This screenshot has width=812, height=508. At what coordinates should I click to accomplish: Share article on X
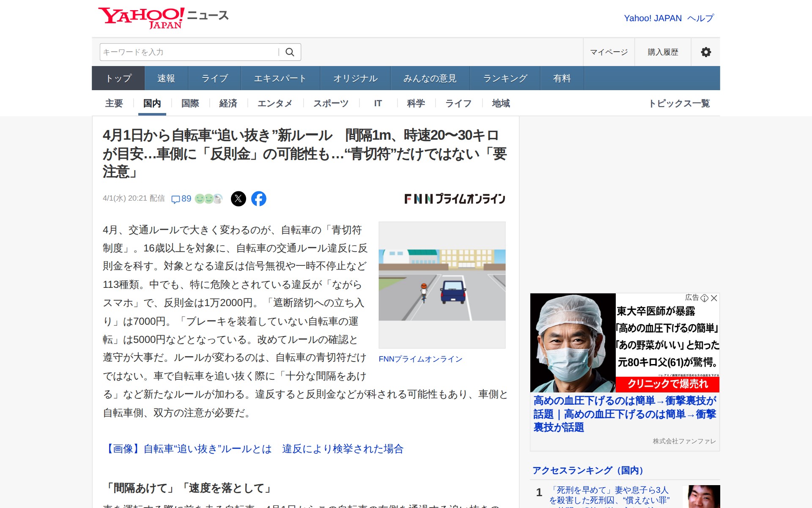tap(238, 199)
